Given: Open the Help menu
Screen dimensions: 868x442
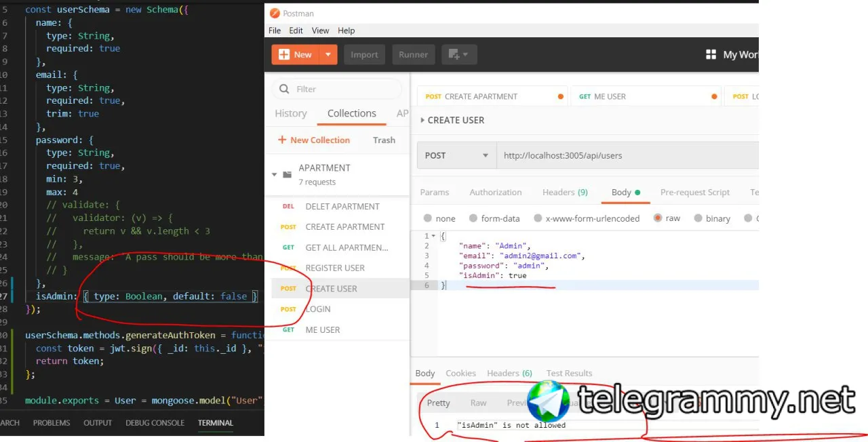Looking at the screenshot, I should [x=347, y=31].
